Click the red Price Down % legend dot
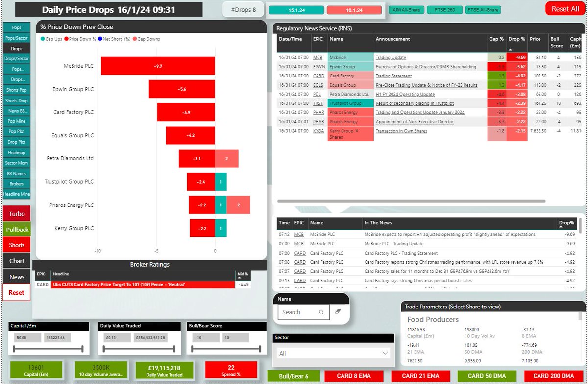The height and width of the screenshot is (384, 588). (66, 39)
